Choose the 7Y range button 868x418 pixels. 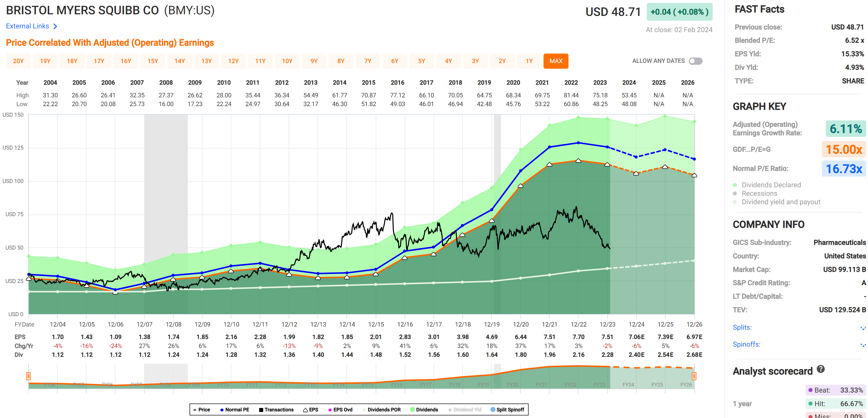coord(368,61)
